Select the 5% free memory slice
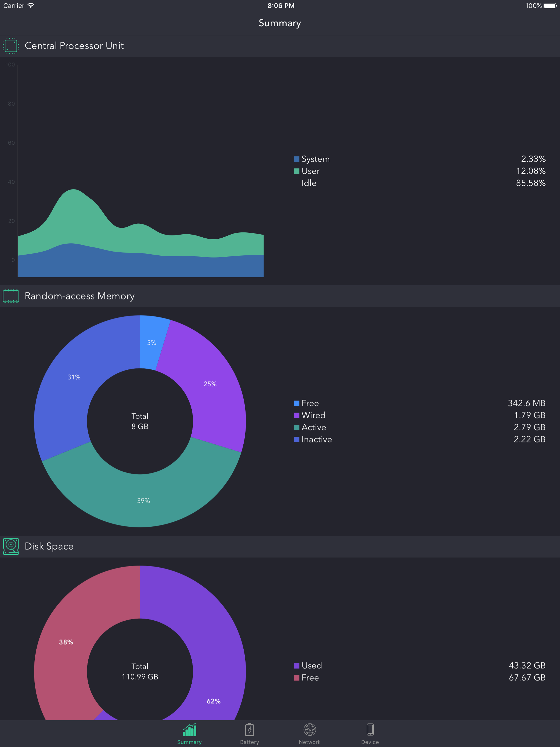 click(152, 343)
